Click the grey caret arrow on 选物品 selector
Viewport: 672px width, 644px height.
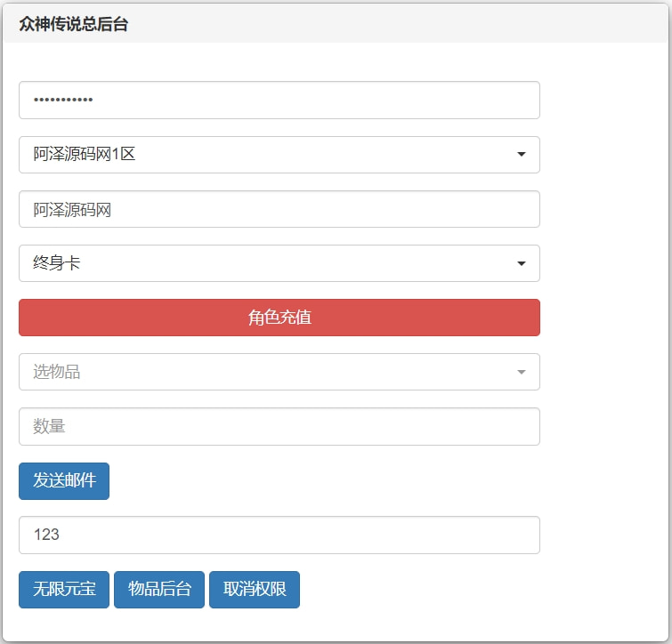(522, 372)
